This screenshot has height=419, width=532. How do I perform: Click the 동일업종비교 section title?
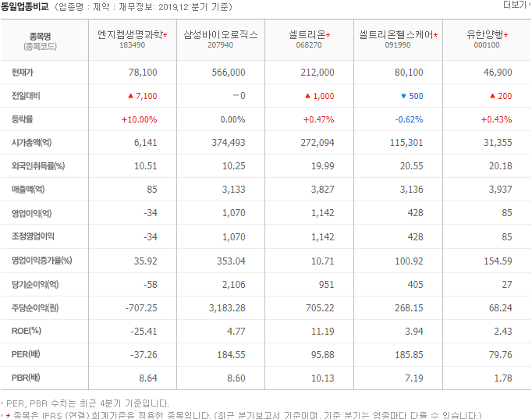25,6
